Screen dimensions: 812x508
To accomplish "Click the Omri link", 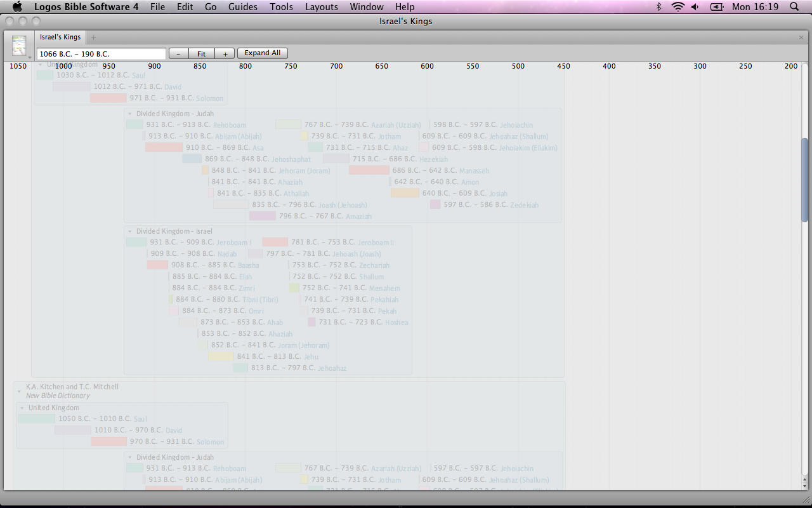I will (x=256, y=311).
